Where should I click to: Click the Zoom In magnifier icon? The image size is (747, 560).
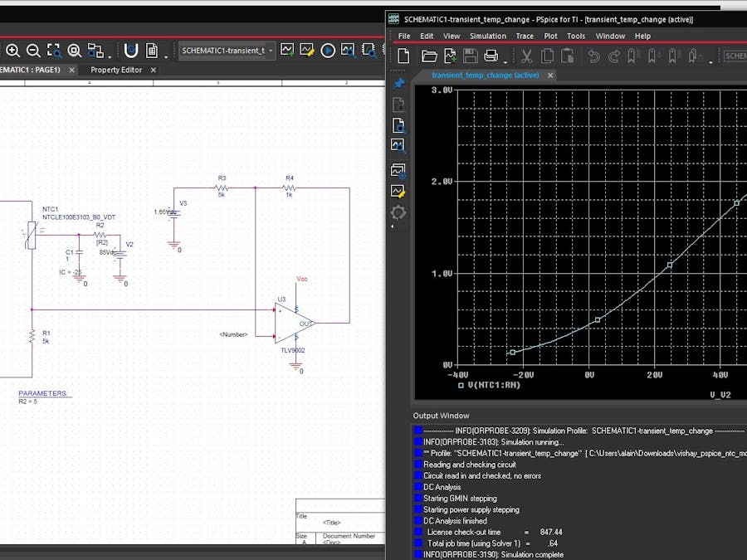pyautogui.click(x=12, y=51)
